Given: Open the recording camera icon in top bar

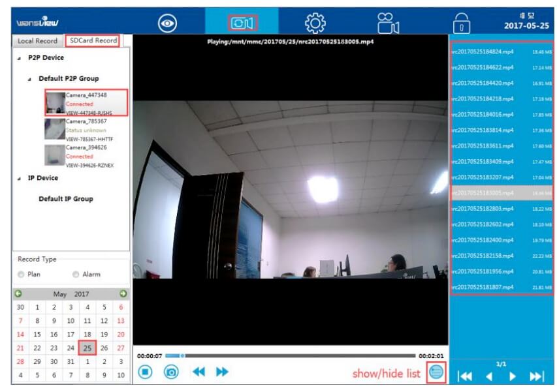Looking at the screenshot, I should pos(388,23).
